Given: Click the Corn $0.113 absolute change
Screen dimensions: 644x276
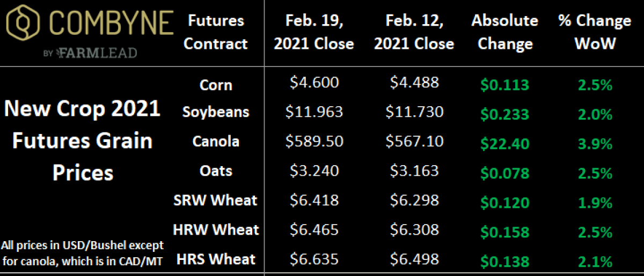Looking at the screenshot, I should coord(504,85).
